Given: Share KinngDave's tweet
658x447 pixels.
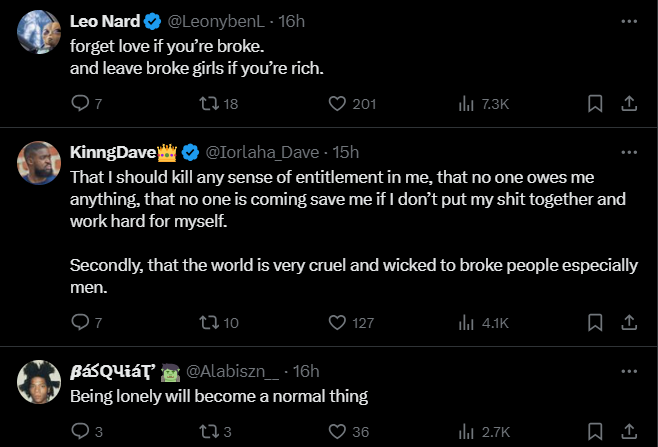Looking at the screenshot, I should tap(629, 322).
